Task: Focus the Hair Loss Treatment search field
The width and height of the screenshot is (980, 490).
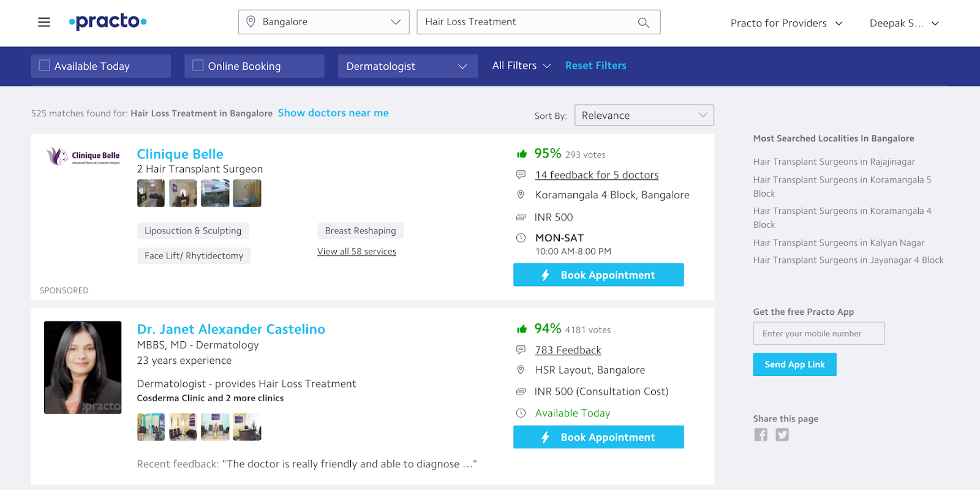Action: [538, 22]
